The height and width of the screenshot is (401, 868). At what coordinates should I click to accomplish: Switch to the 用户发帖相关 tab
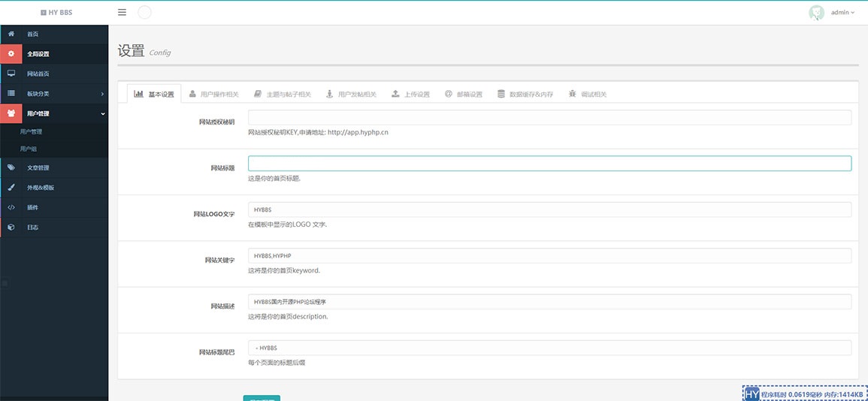pos(351,94)
